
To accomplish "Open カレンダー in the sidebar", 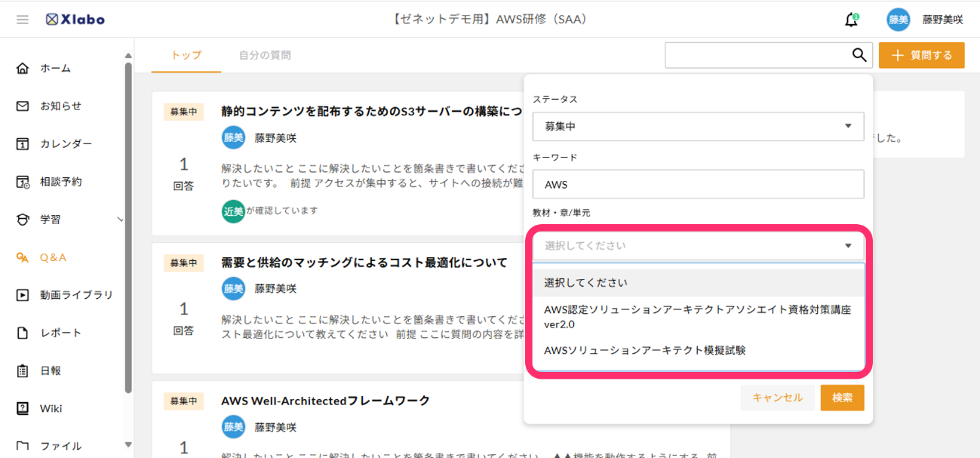I will 66,143.
